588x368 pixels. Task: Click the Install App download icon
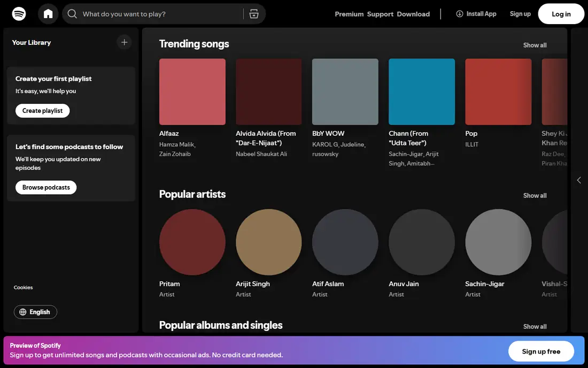(x=459, y=14)
